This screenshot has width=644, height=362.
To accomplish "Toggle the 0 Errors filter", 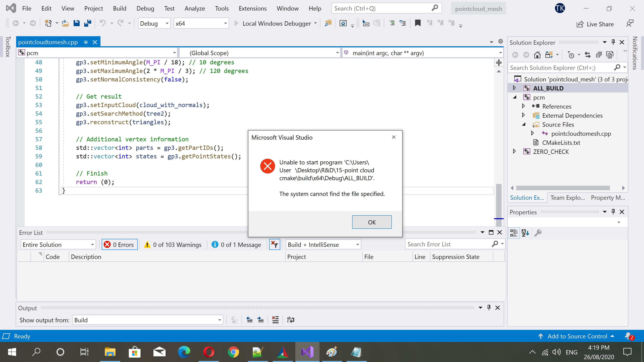I will (x=120, y=245).
